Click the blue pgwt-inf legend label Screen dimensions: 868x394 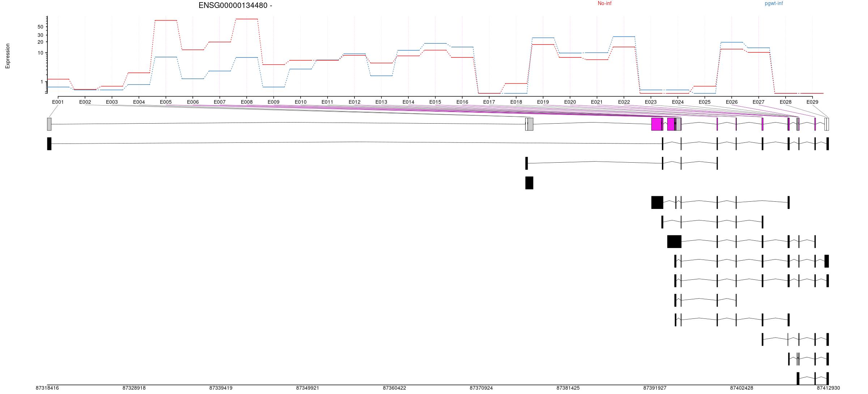click(774, 4)
